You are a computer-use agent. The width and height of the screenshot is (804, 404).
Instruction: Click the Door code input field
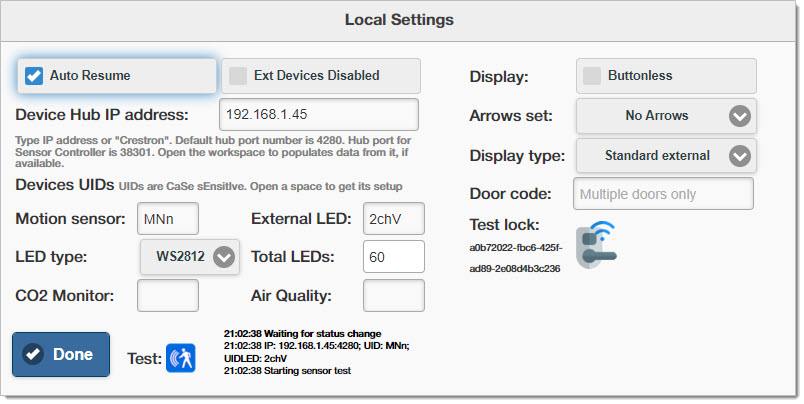point(664,194)
